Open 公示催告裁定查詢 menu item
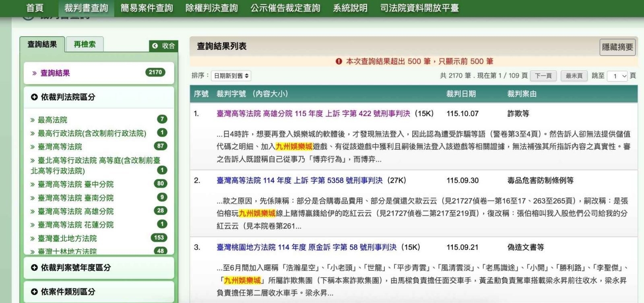 click(x=285, y=8)
